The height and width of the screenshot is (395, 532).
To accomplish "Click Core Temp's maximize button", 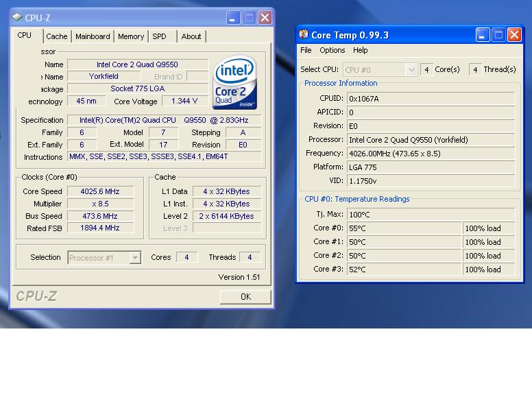I will (498, 34).
